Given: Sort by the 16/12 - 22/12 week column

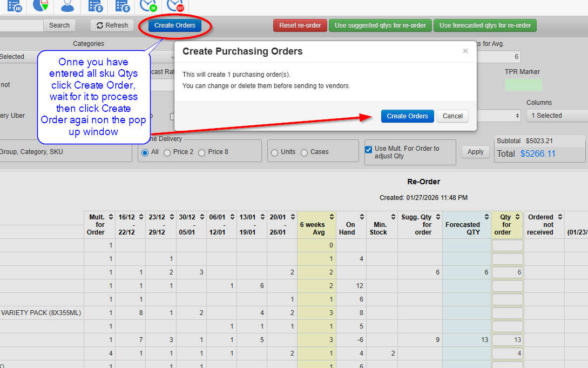Looking at the screenshot, I should pos(141,217).
